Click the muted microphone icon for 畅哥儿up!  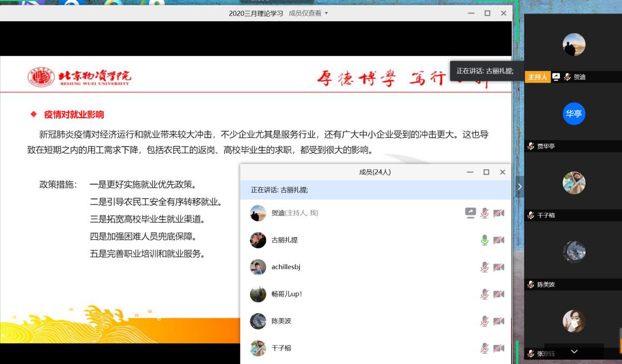[485, 294]
